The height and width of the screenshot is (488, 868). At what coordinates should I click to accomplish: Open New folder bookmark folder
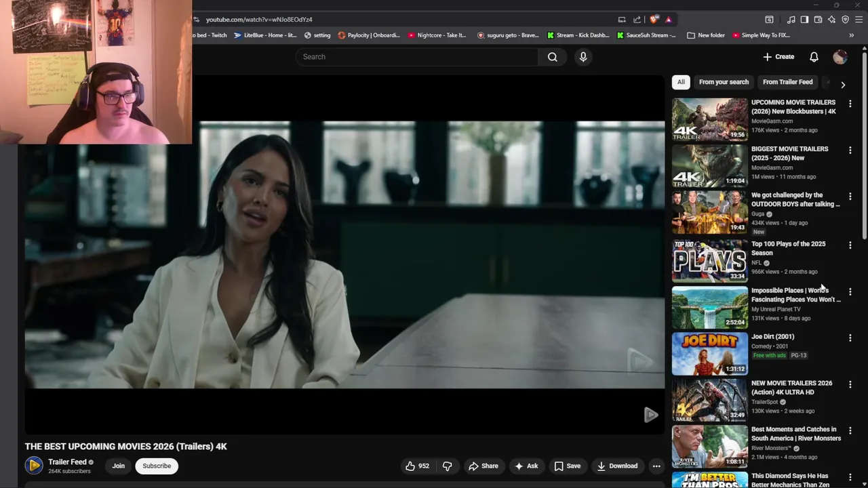[706, 35]
